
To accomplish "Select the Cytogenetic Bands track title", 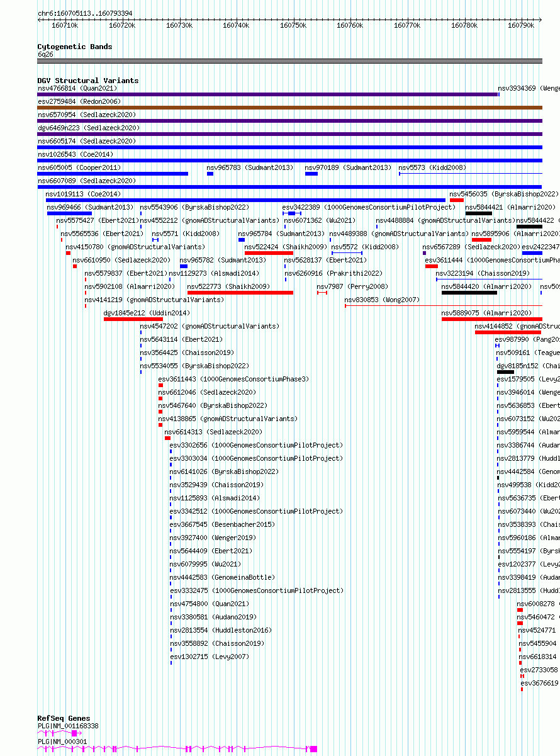I will (x=75, y=47).
